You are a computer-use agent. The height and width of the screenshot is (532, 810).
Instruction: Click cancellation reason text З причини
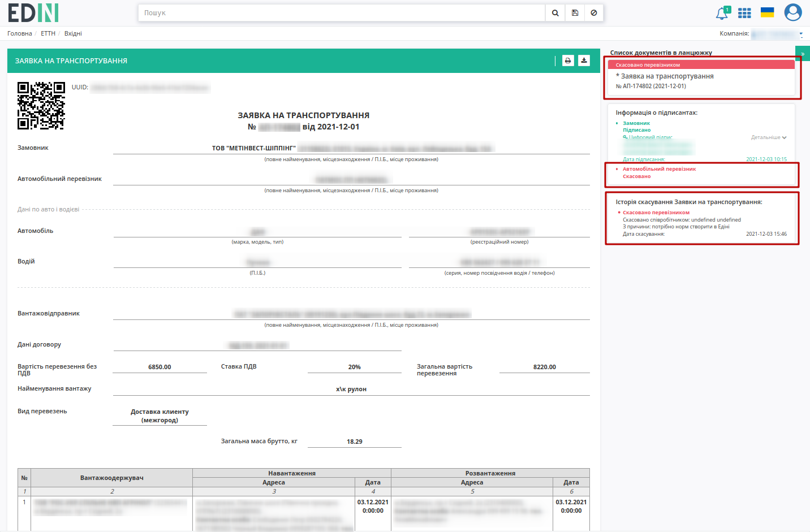[x=676, y=227]
